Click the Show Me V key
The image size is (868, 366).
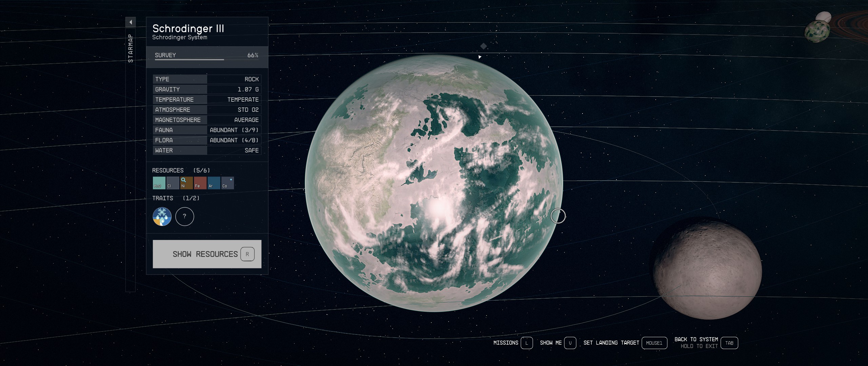tap(570, 343)
